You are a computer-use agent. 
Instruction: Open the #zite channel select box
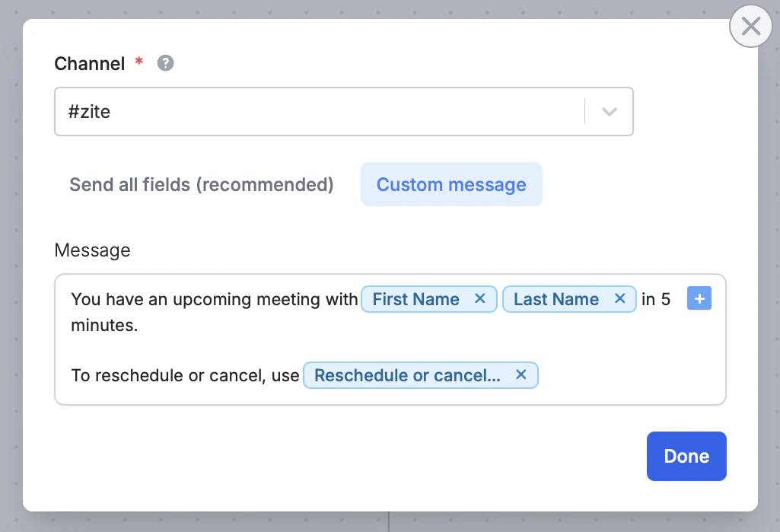click(320, 112)
